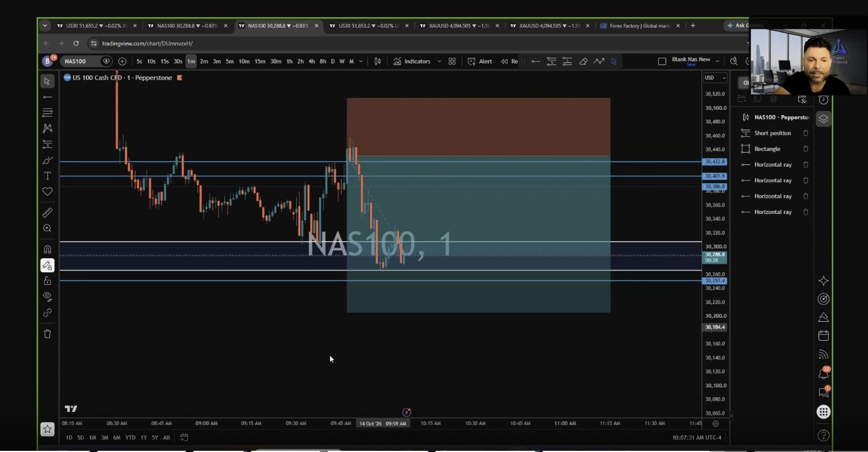Click the add symbol compare plus button
Image resolution: width=868 pixels, height=452 pixels.
[x=122, y=61]
